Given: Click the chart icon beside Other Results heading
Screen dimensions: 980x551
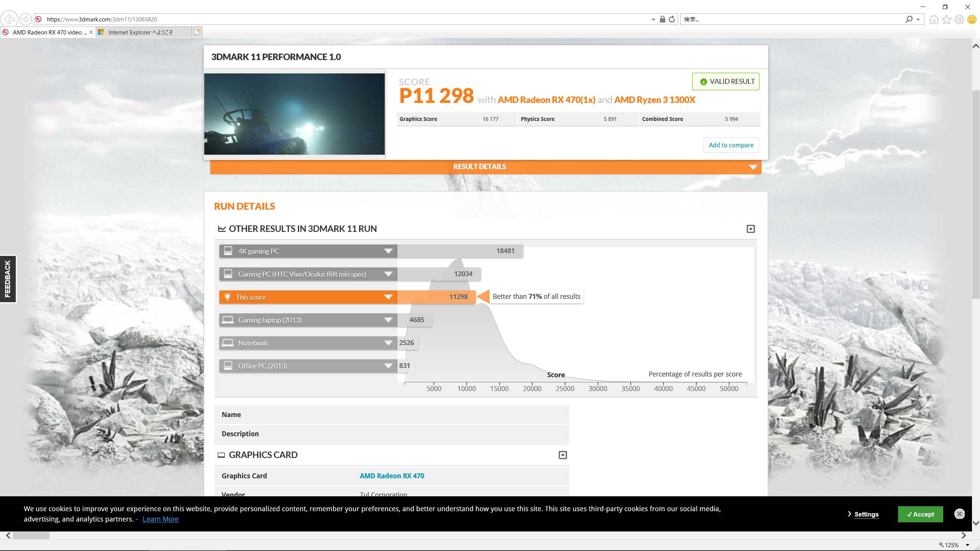Looking at the screenshot, I should point(222,229).
